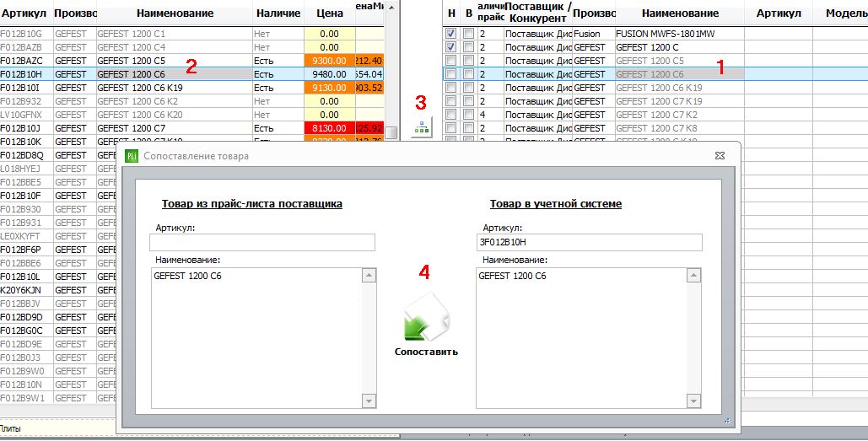Viewport: 868px width, 441px height.
Task: Check the Н checkbox for right-table GEFEST 1200 C5
Action: tap(451, 61)
